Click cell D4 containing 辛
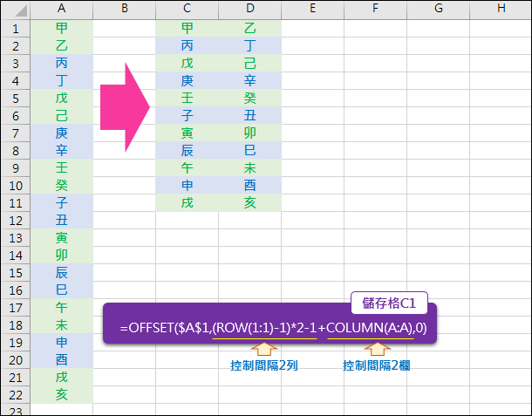This screenshot has height=416, width=532. click(x=249, y=80)
